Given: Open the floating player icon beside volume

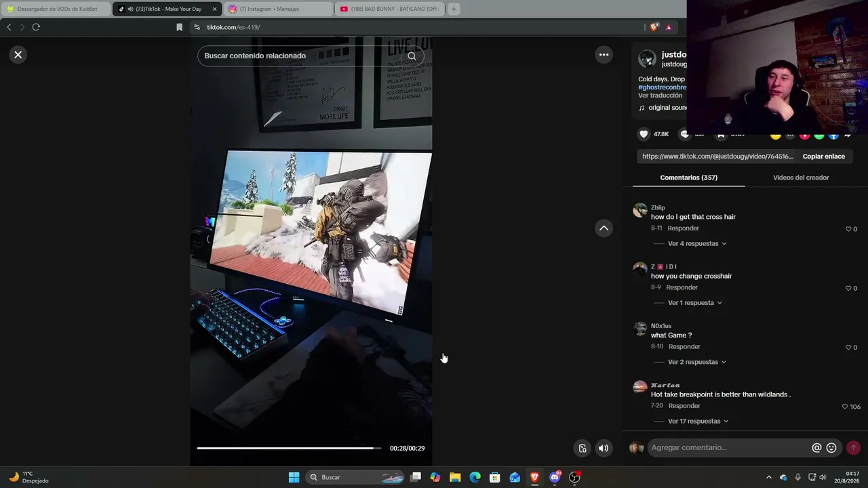Looking at the screenshot, I should (x=583, y=448).
